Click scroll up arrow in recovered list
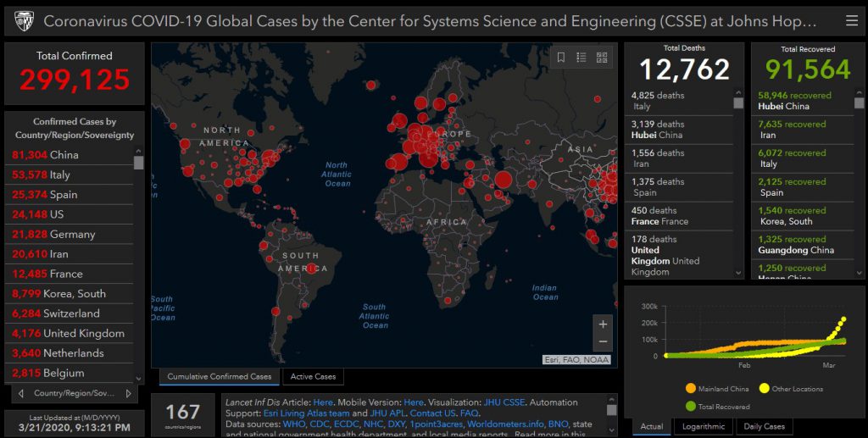 coord(859,91)
